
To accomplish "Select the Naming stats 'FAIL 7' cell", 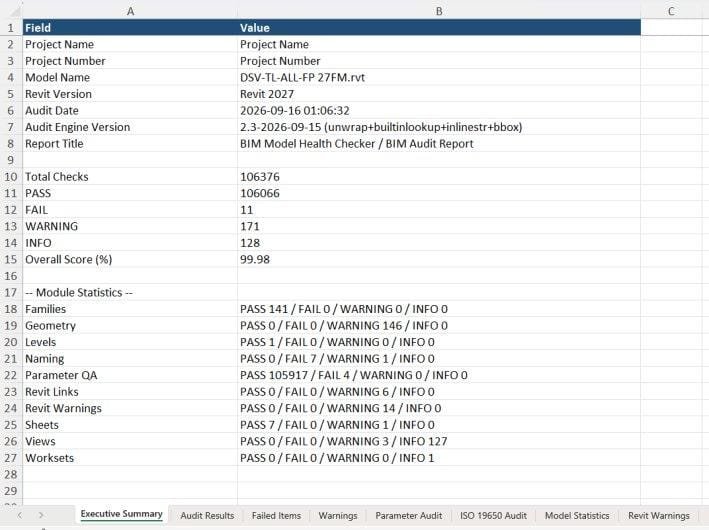I will pyautogui.click(x=439, y=359).
